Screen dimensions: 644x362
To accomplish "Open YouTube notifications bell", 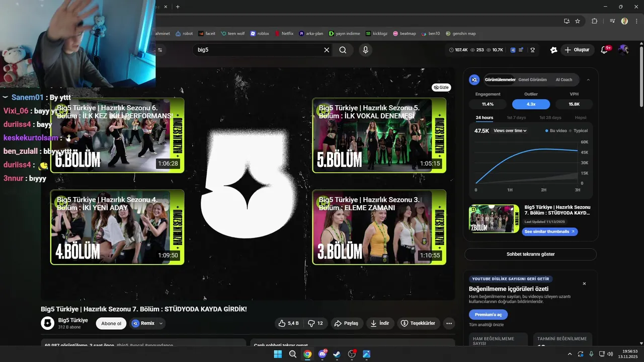I will [604, 50].
